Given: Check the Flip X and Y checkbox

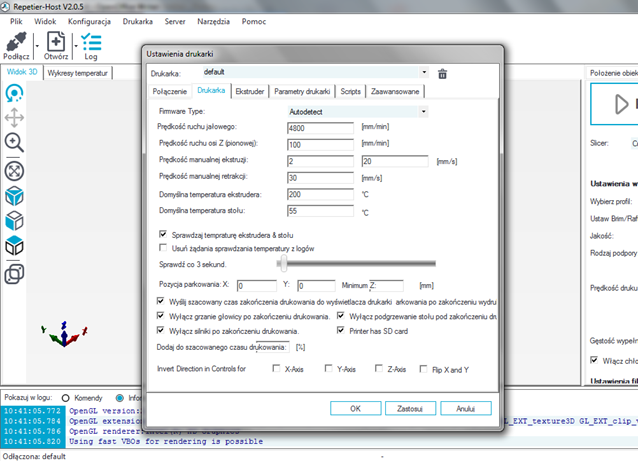Looking at the screenshot, I should (x=423, y=369).
